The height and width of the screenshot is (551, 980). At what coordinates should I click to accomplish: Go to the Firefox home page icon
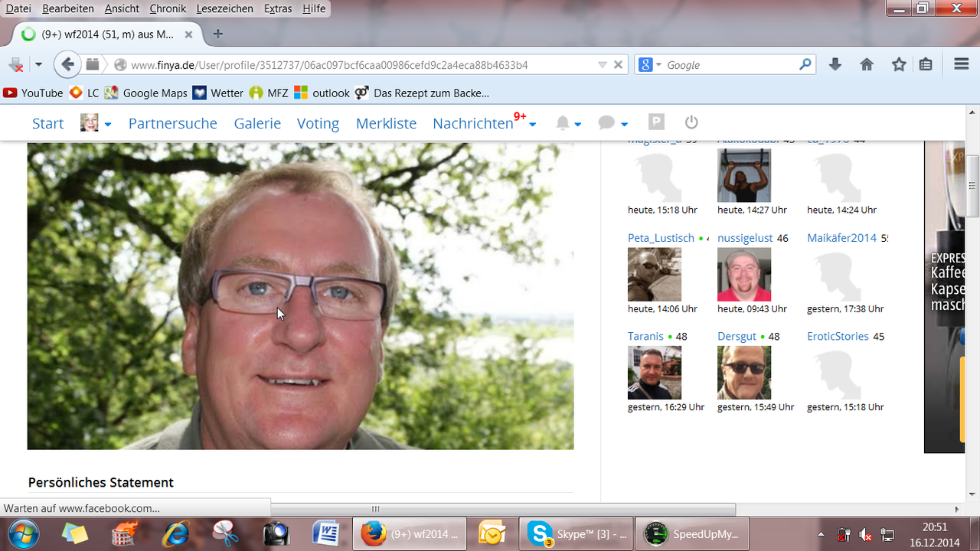[x=867, y=65]
